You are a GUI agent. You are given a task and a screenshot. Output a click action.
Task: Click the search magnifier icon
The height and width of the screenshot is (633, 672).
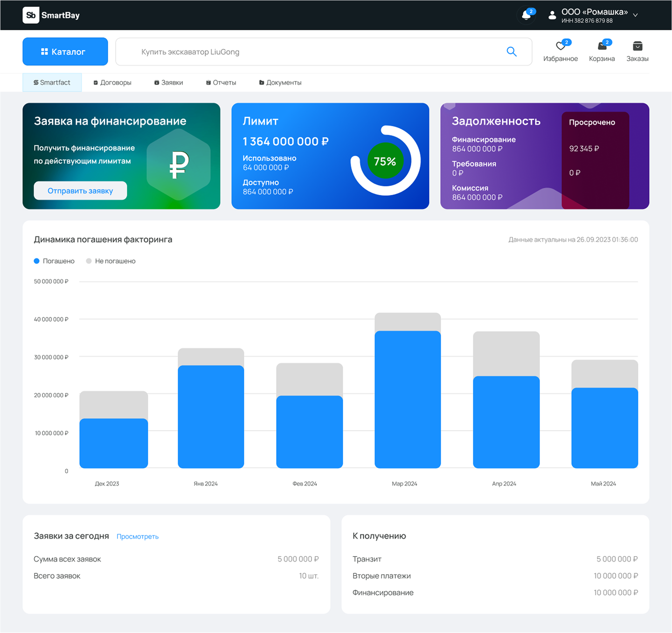(x=512, y=52)
